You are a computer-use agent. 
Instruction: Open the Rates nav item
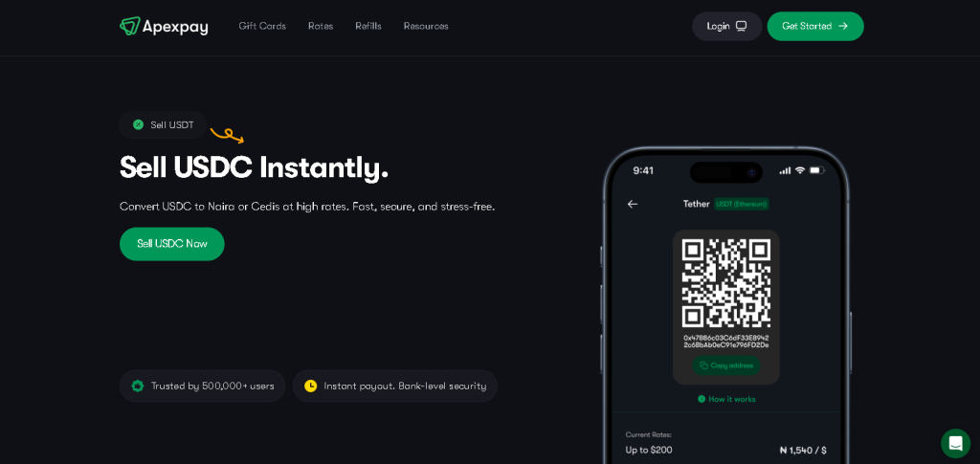click(x=321, y=26)
